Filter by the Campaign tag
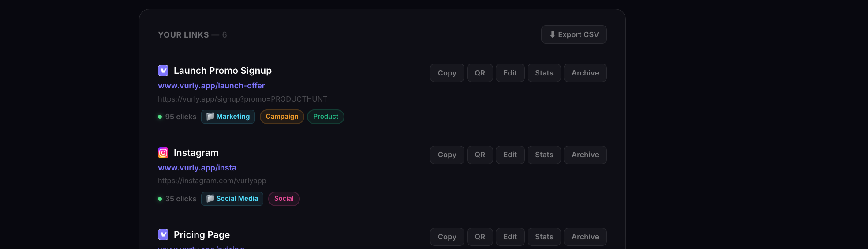868x249 pixels. tap(282, 117)
